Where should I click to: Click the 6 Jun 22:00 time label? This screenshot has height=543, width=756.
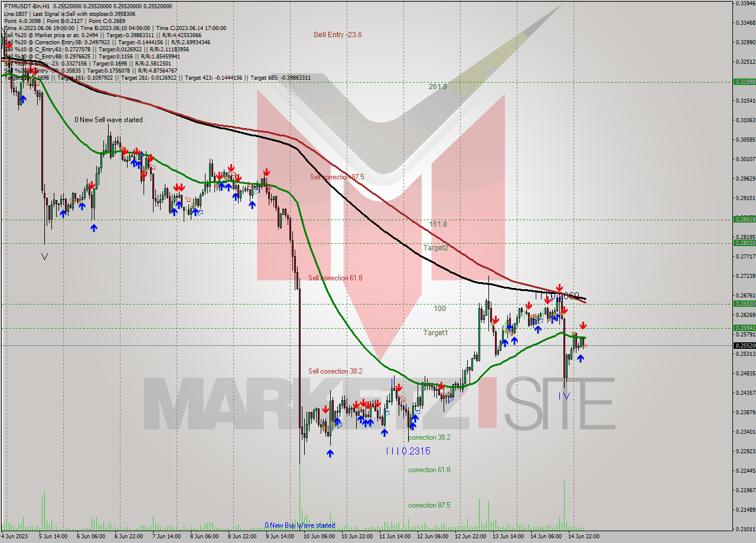[128, 537]
